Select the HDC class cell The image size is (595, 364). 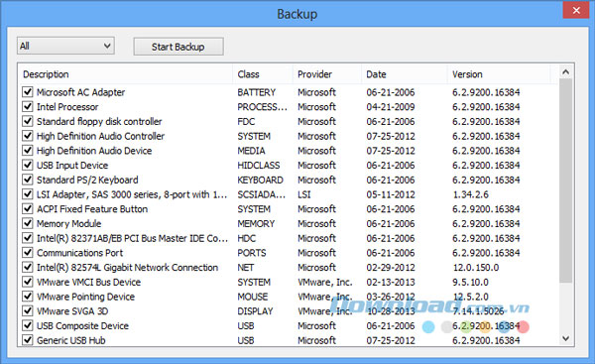click(x=247, y=238)
